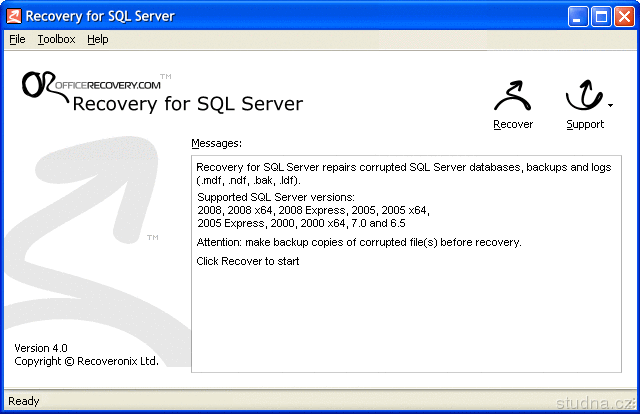The image size is (640, 415).
Task: Click the 'Supported SQL Server versions:' line
Action: click(x=276, y=197)
